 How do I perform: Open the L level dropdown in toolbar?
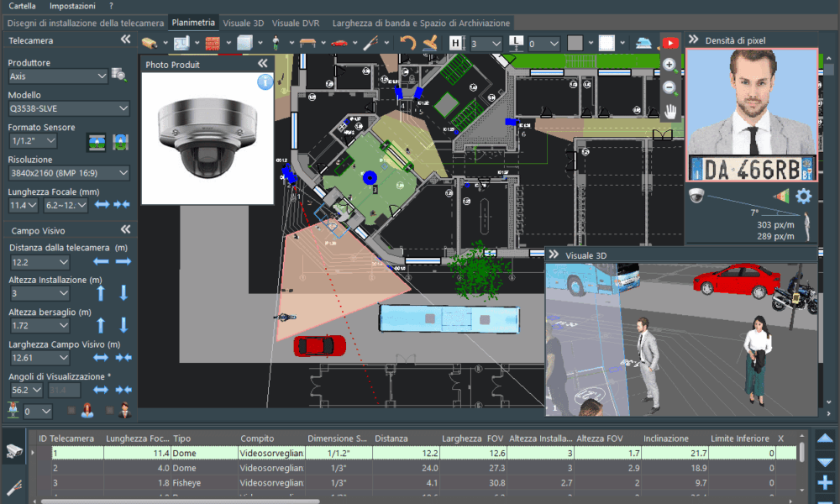point(544,44)
